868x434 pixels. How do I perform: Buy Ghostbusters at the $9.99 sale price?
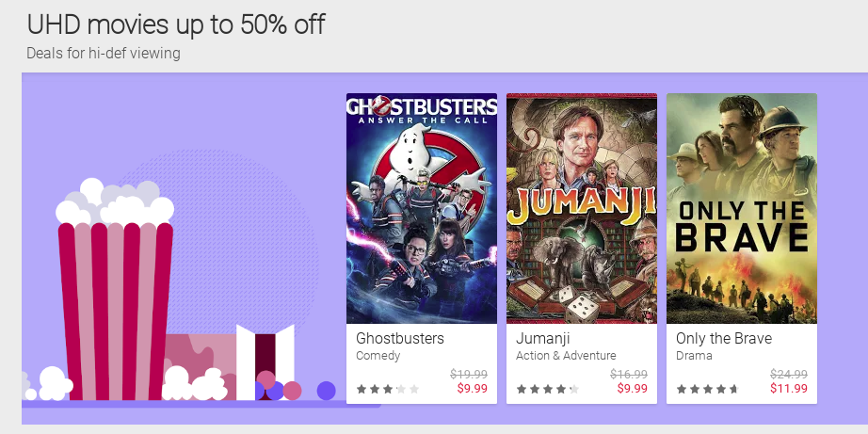[x=473, y=388]
